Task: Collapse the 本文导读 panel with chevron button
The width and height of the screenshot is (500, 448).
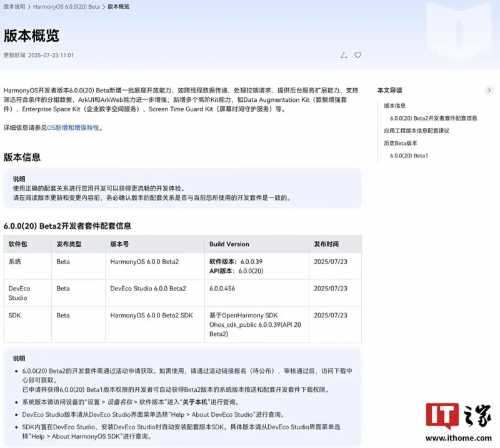Action: tap(489, 91)
